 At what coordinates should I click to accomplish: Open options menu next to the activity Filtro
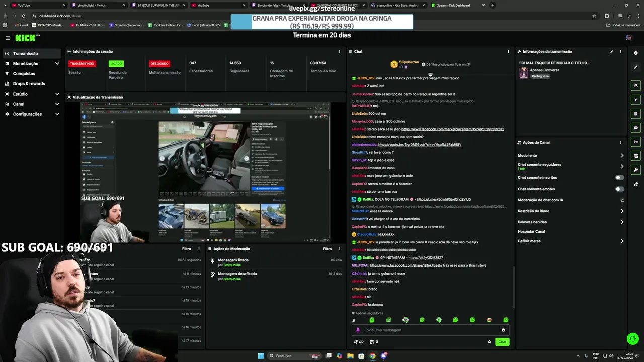(x=199, y=249)
